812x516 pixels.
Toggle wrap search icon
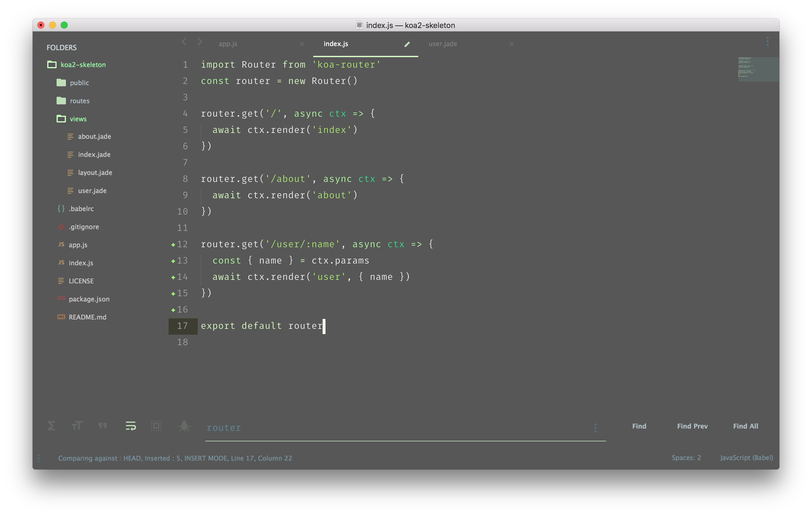point(131,426)
